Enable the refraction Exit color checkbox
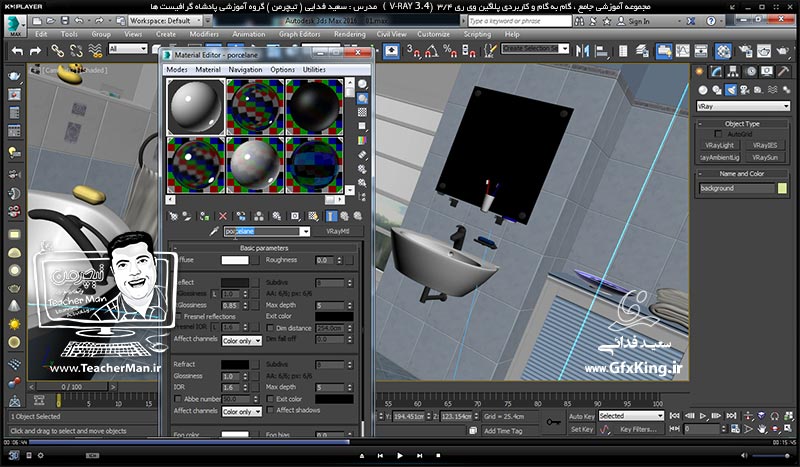The height and width of the screenshot is (467, 800). click(x=270, y=399)
